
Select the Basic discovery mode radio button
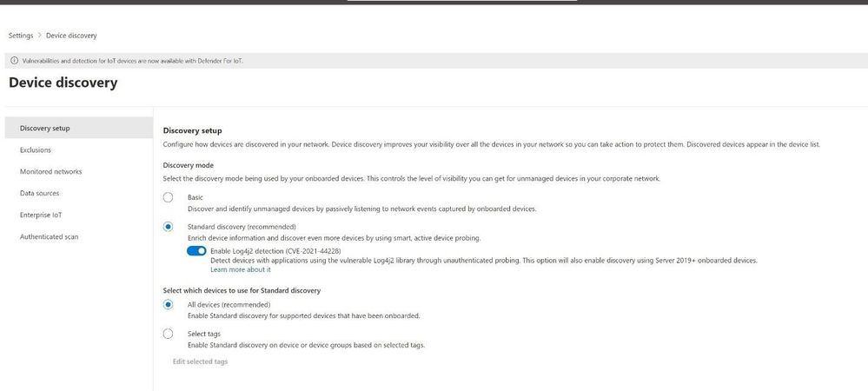[x=169, y=197]
